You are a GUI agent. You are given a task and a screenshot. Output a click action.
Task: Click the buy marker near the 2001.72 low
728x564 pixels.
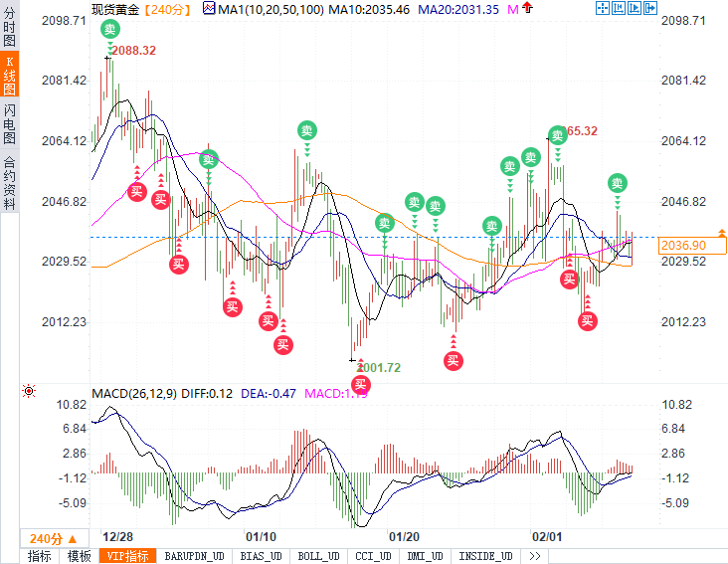click(x=359, y=383)
